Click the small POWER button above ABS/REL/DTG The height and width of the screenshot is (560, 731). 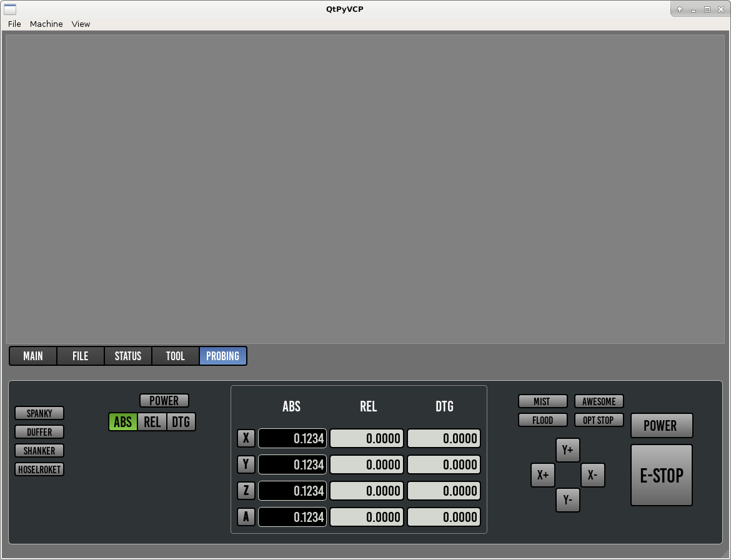pos(164,401)
